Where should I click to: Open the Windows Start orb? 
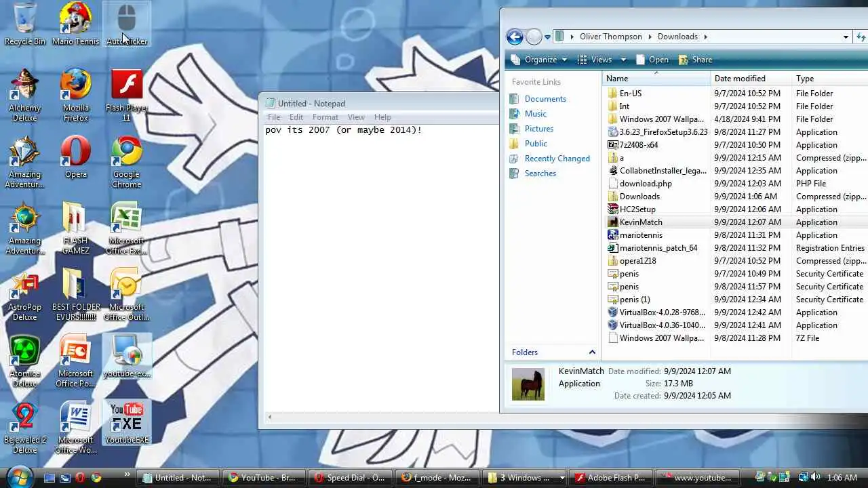(x=19, y=477)
